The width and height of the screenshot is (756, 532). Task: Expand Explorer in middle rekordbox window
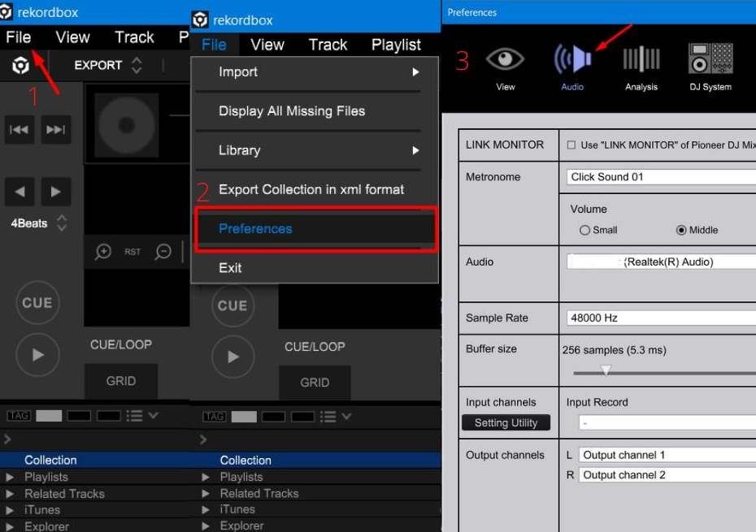206,526
